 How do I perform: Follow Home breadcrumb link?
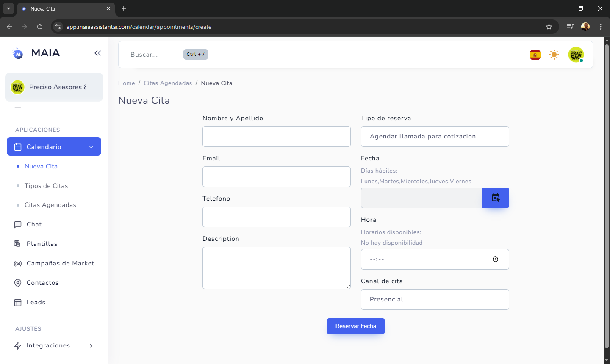pos(126,83)
